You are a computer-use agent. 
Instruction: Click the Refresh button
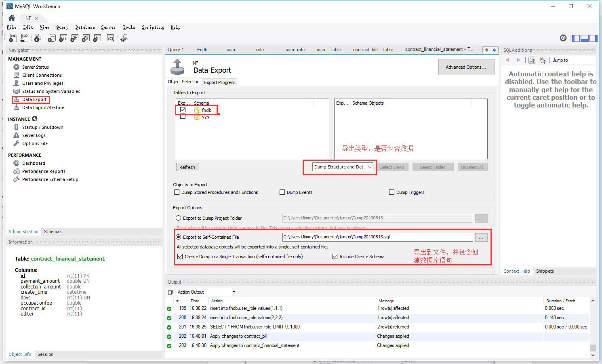pyautogui.click(x=187, y=167)
